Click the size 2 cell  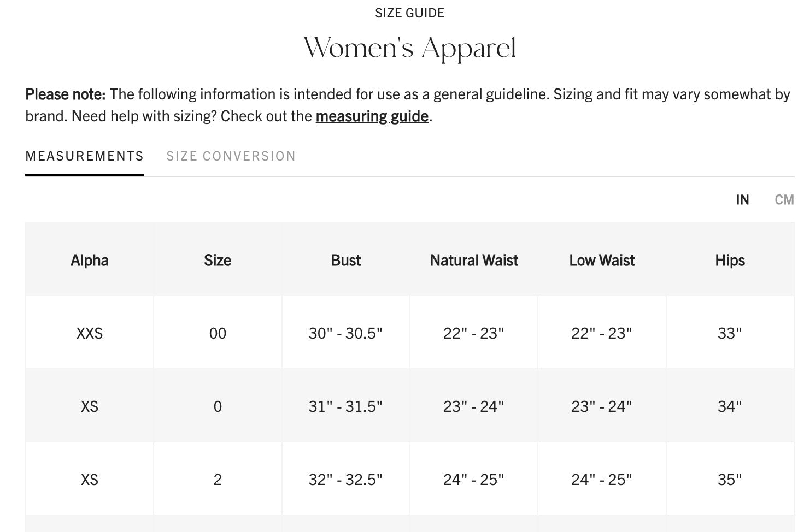218,480
